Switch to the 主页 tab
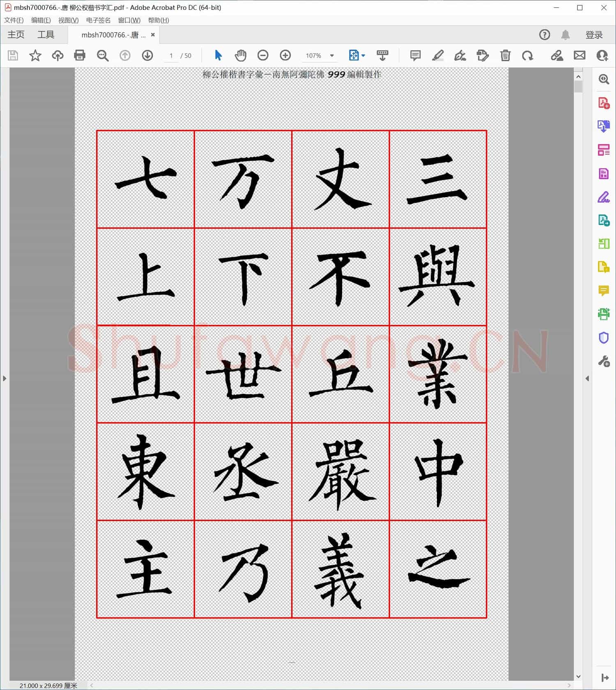The width and height of the screenshot is (616, 690). (x=16, y=35)
